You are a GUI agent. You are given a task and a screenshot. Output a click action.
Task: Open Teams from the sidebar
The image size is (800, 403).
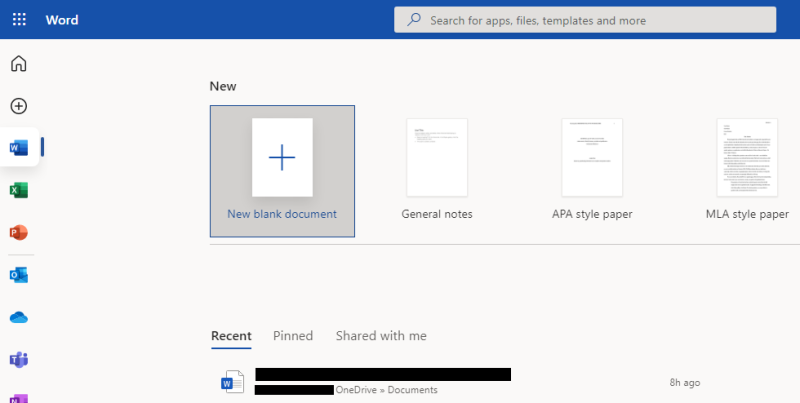pos(19,359)
